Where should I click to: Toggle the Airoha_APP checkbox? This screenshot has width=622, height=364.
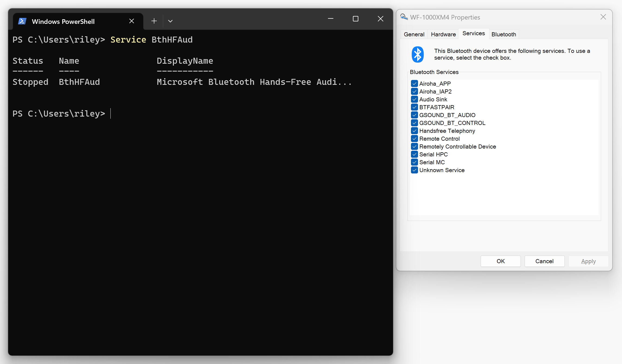(x=414, y=83)
